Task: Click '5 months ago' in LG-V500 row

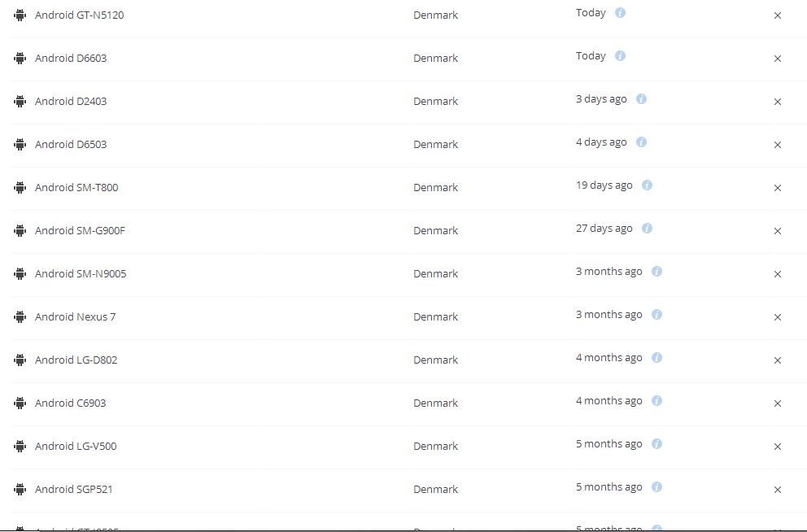Action: 609,443
